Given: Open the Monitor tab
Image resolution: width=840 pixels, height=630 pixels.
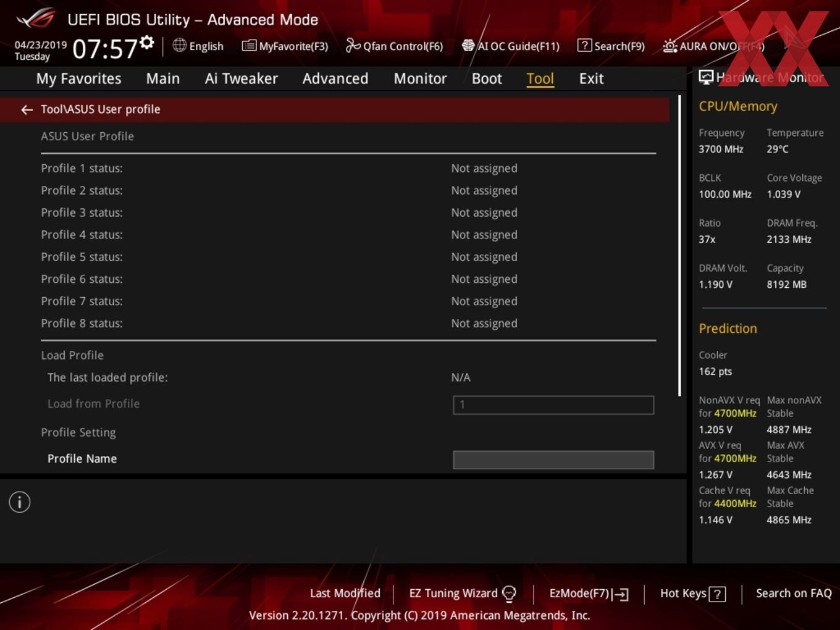Looking at the screenshot, I should click(420, 78).
